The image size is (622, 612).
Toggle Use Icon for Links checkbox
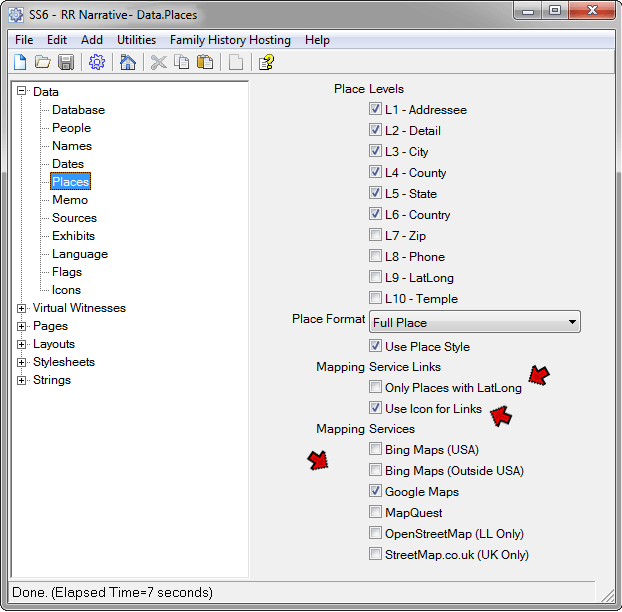[375, 408]
